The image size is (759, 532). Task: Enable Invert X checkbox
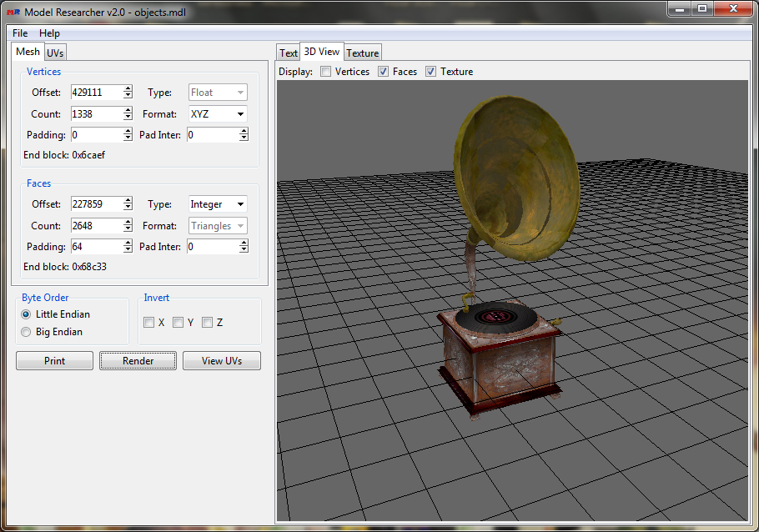click(148, 323)
